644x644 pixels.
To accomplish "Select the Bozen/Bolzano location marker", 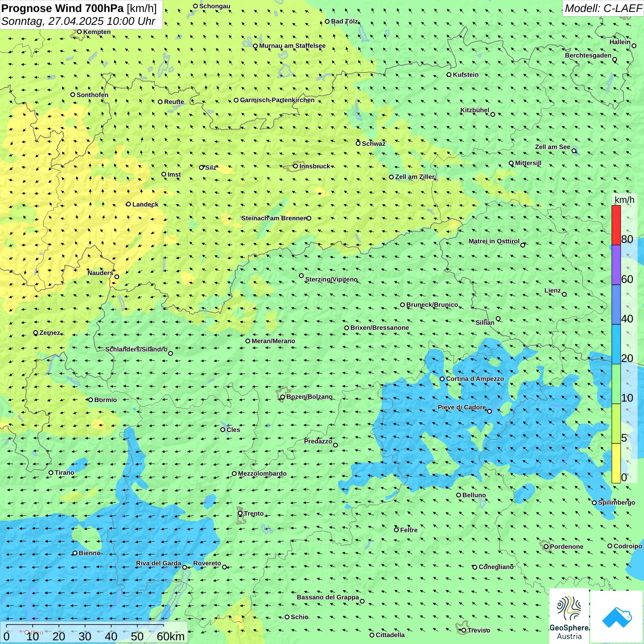I will (282, 397).
